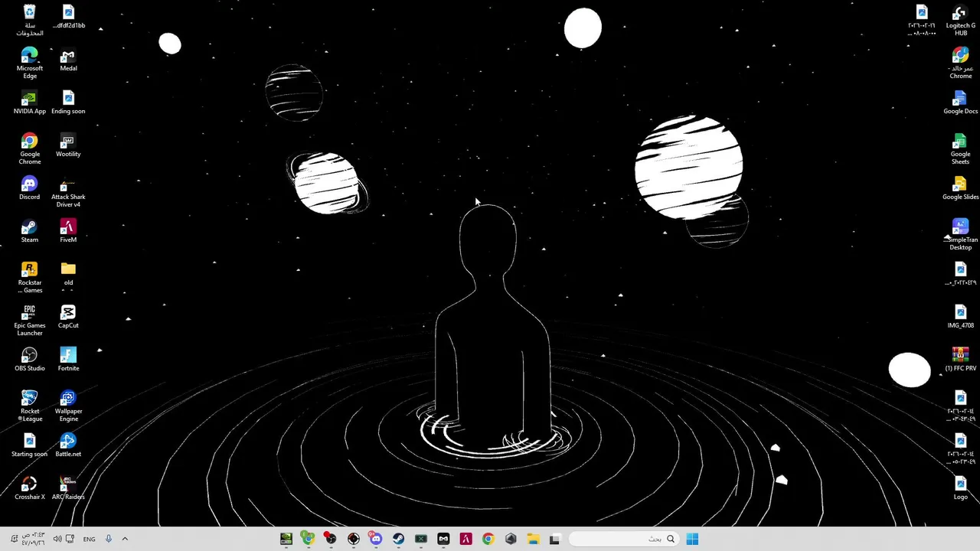980x551 pixels.
Task: Open the Wootility desktop shortcut
Action: pyautogui.click(x=68, y=145)
